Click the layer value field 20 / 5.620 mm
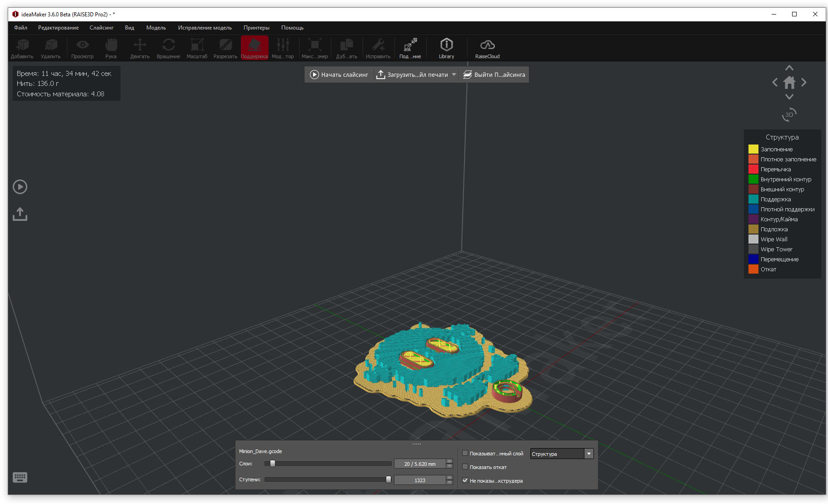The image size is (828, 504). [420, 464]
